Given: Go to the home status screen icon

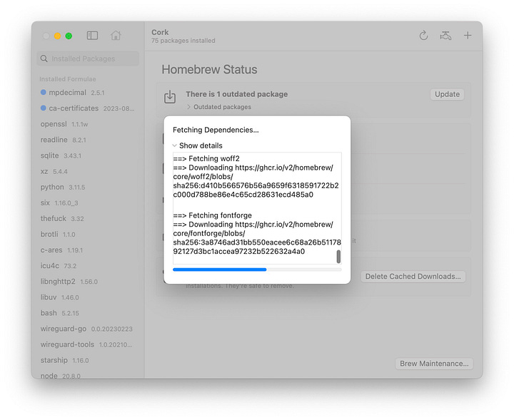Looking at the screenshot, I should (x=116, y=35).
